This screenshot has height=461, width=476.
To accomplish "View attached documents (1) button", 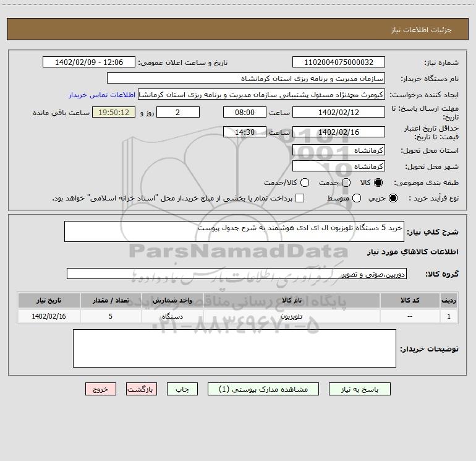I will coord(263,389).
